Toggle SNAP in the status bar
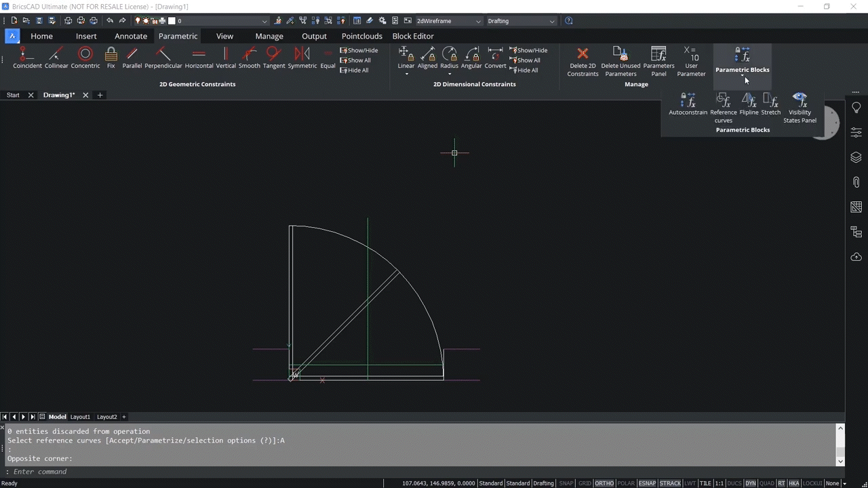 pyautogui.click(x=566, y=483)
